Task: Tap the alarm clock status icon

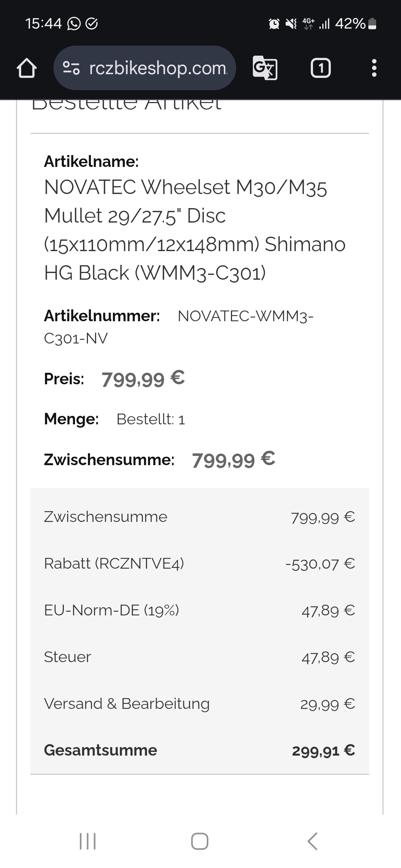Action: click(274, 24)
